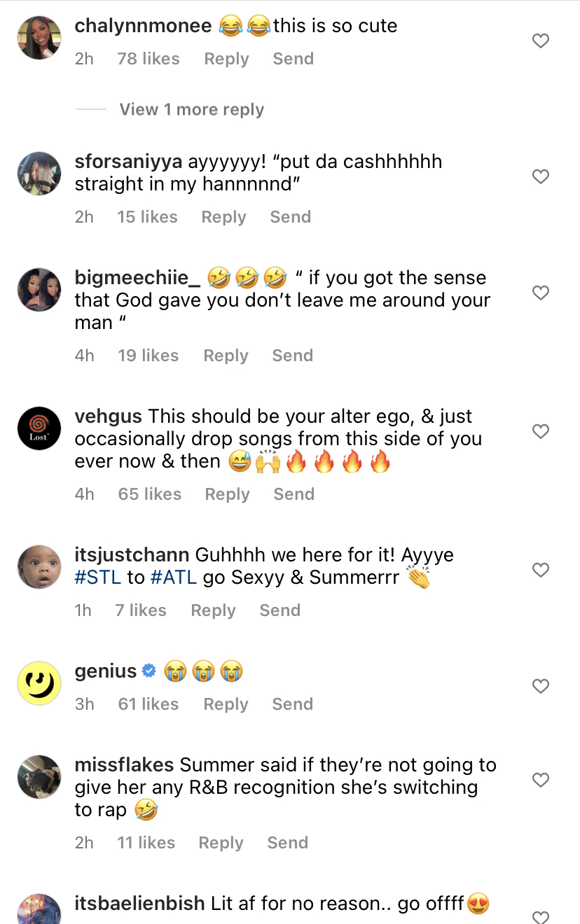Heart the vehgus alter ego comment

pos(541,431)
